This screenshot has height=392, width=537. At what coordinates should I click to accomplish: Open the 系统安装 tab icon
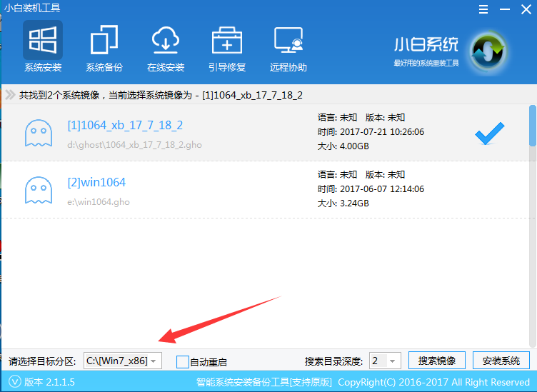coord(43,40)
